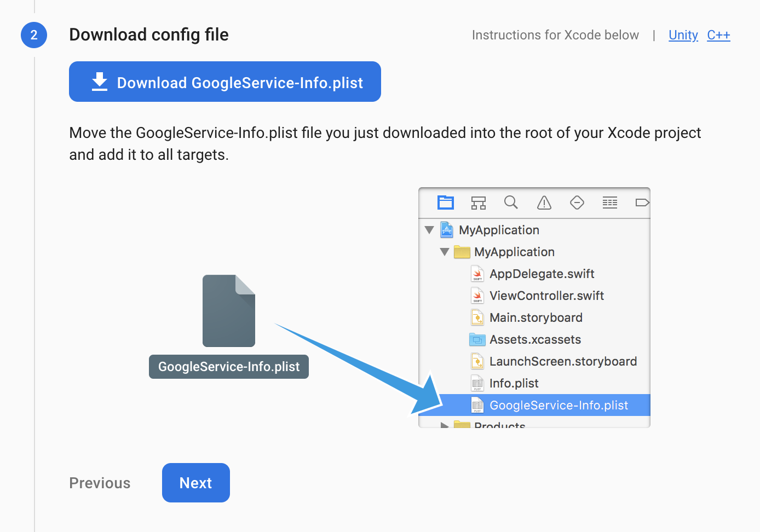Screen dimensions: 760x532
Task: Select Assets.xcassets in the file tree
Action: pyautogui.click(x=535, y=339)
